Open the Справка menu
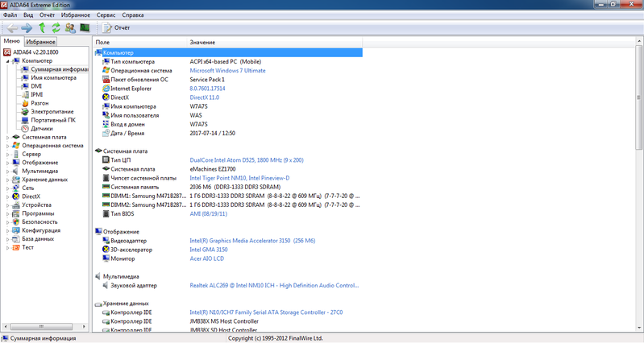644x343 pixels. (x=133, y=15)
